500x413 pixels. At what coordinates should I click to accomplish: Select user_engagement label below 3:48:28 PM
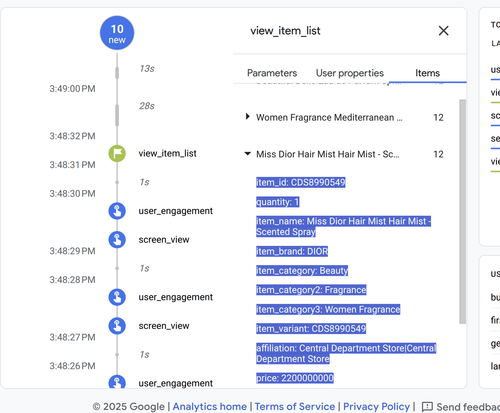[x=176, y=297]
